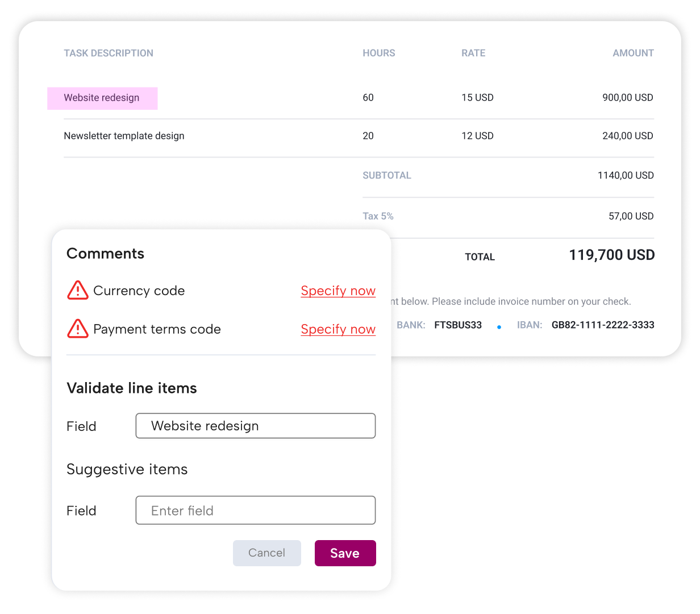Click the Tax 5% label
This screenshot has height=614, width=700.
coord(378,216)
